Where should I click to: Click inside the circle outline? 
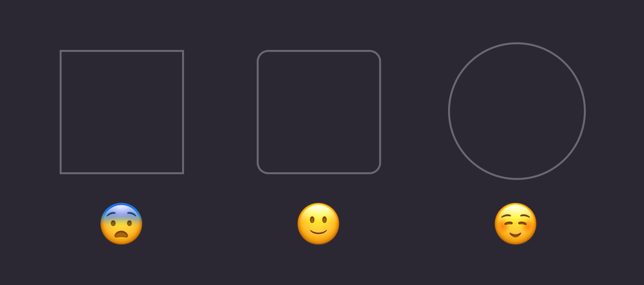tap(517, 111)
